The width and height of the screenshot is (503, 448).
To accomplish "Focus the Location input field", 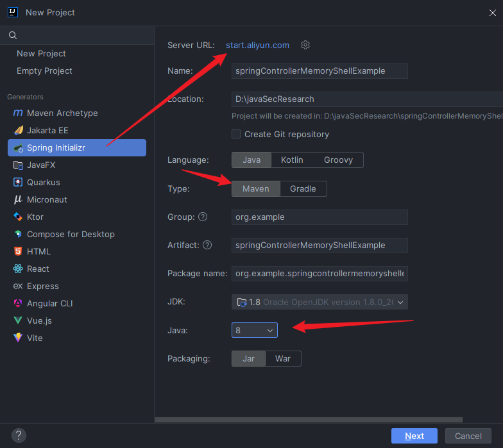I will click(367, 99).
